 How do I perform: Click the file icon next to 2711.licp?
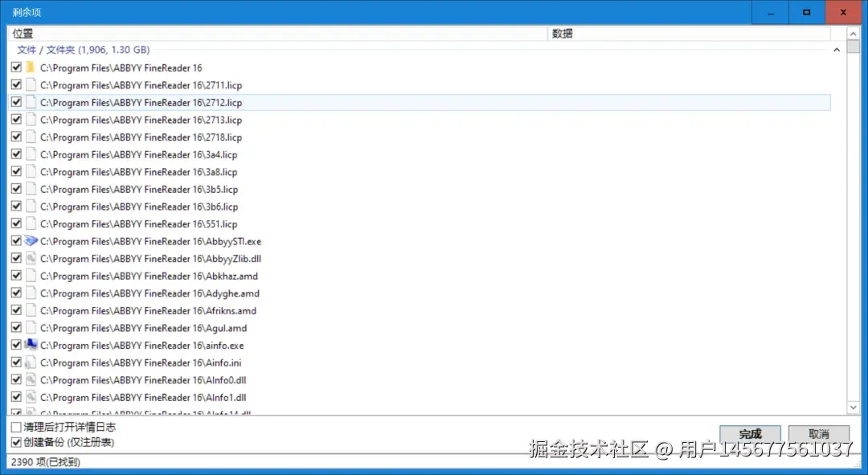(31, 85)
